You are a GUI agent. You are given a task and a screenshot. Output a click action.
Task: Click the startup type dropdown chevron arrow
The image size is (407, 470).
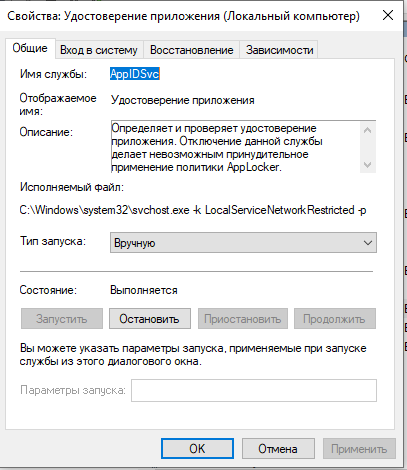368,243
